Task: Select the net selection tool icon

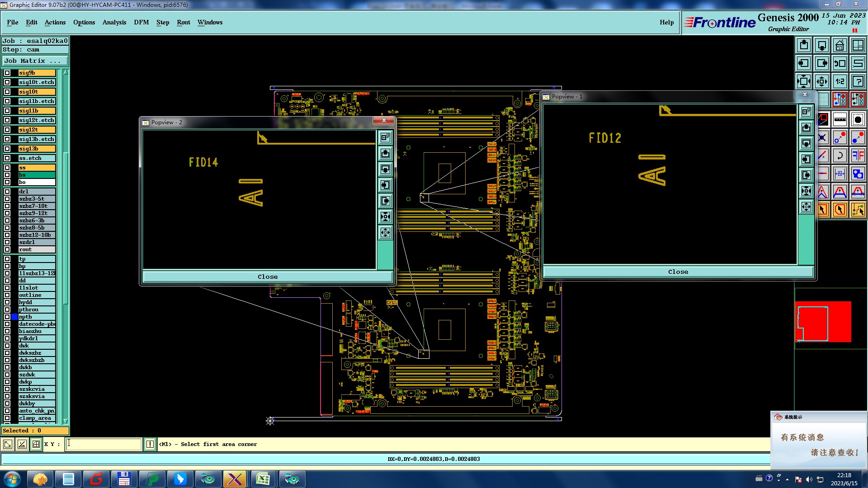Action: pyautogui.click(x=858, y=210)
